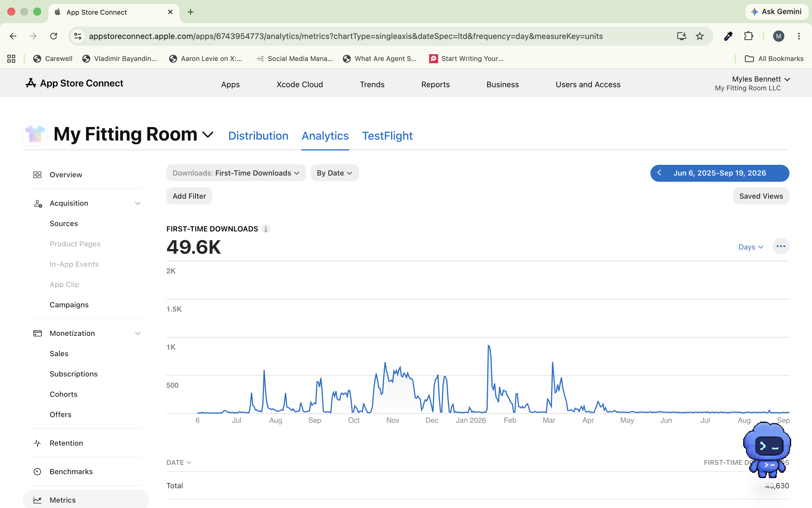Expand the My Fitting Room app switcher chevron
Image resolution: width=812 pixels, height=508 pixels.
[x=208, y=135]
